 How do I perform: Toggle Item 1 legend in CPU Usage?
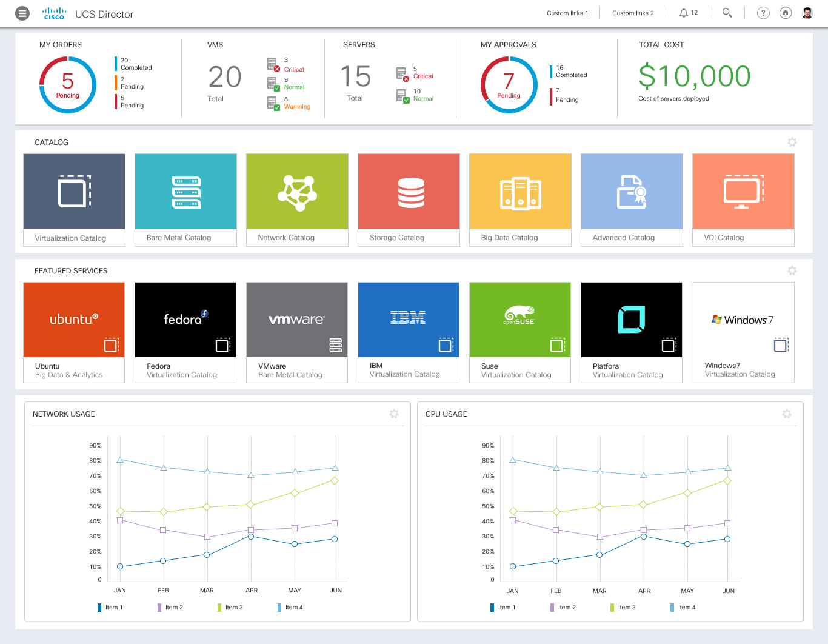[503, 607]
